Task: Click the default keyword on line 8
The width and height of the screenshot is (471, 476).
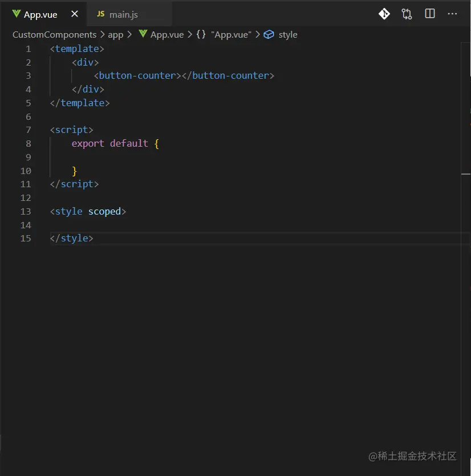Action: click(x=129, y=143)
